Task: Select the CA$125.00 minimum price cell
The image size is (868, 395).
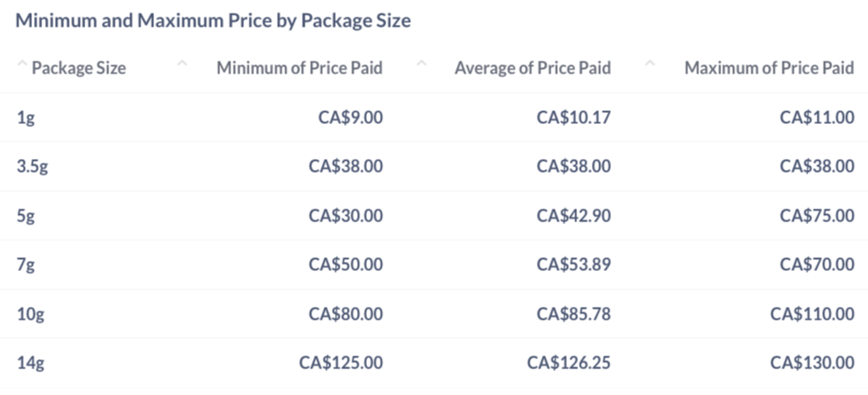Action: (341, 363)
